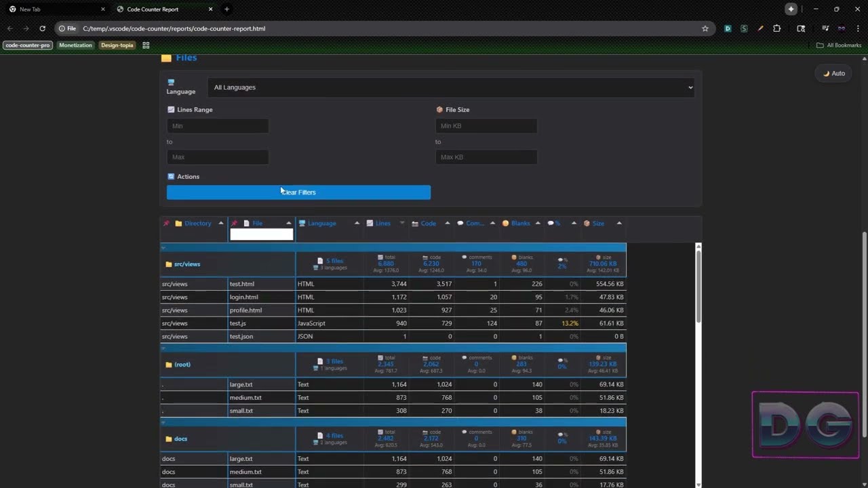Viewport: 868px width, 488px height.
Task: Close the Code Counter Report tab
Action: (210, 9)
